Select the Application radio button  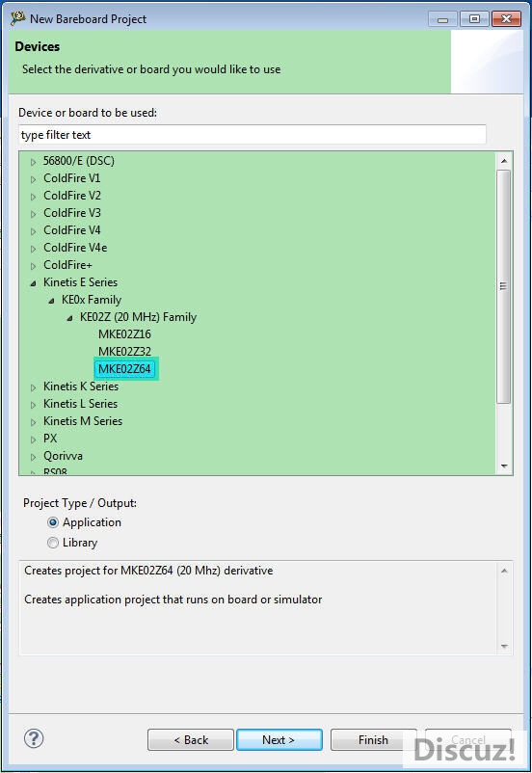[x=53, y=522]
